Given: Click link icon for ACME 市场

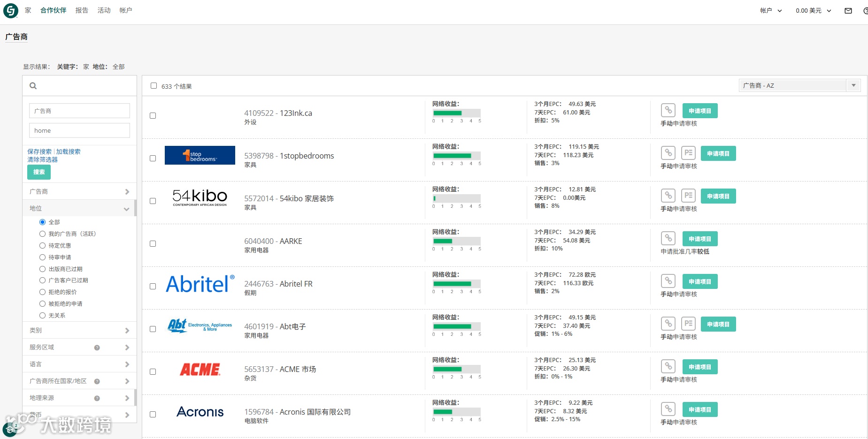Looking at the screenshot, I should click(x=668, y=367).
